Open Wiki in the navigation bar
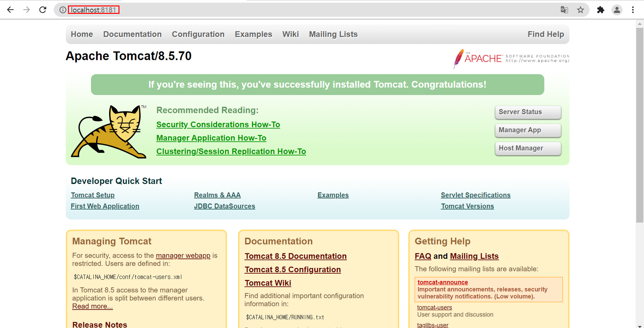Screen dimensions: 644x328 point(290,34)
